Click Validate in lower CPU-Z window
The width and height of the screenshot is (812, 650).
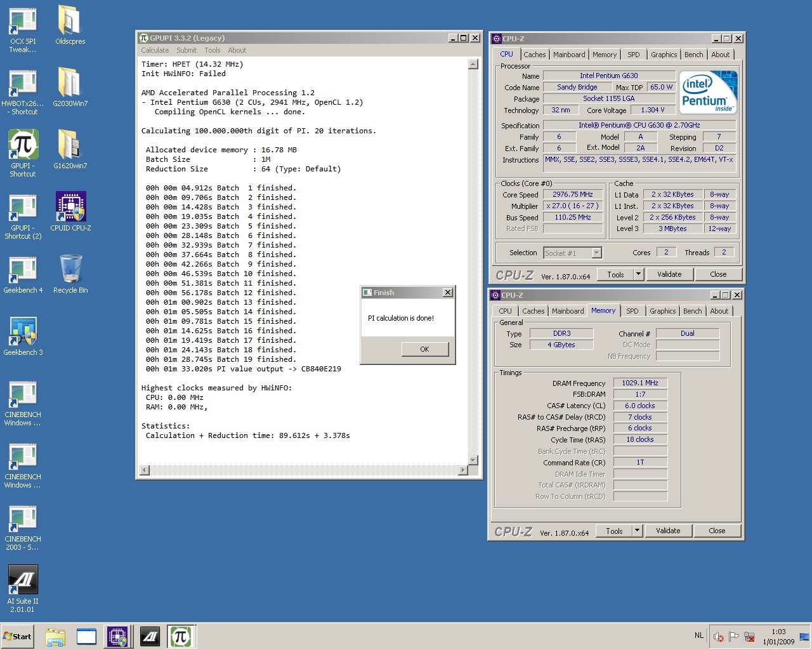pos(668,531)
